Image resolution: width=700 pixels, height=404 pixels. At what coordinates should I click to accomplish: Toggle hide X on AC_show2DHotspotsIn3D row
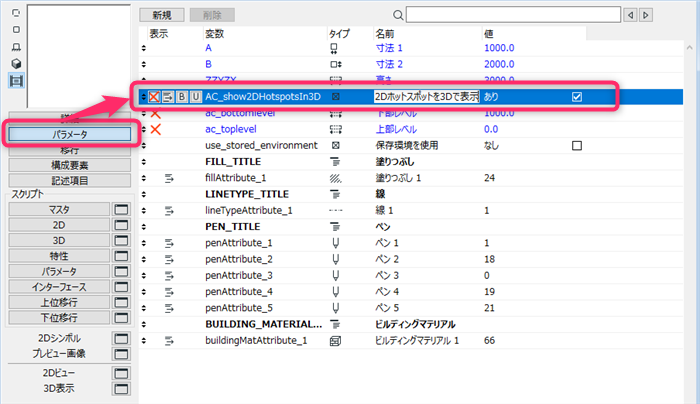pos(154,96)
